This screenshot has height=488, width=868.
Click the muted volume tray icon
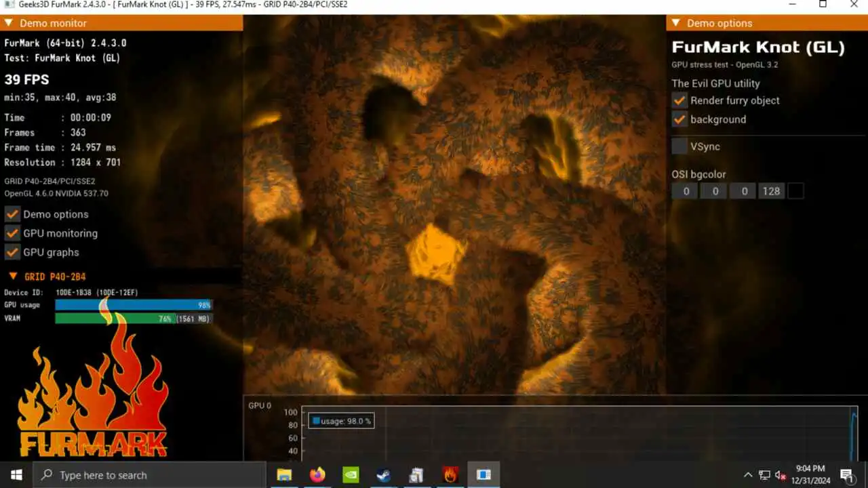click(x=781, y=475)
